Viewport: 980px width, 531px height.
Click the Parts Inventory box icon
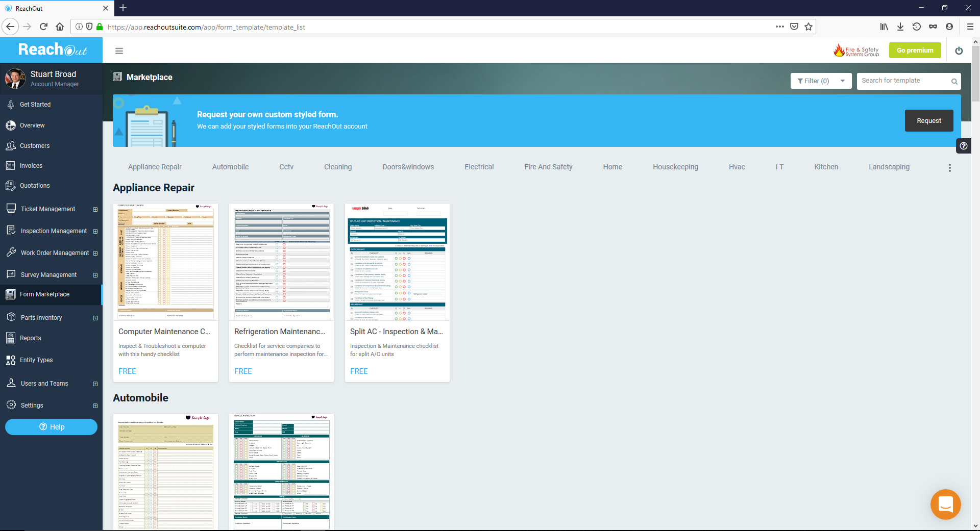[x=11, y=317]
